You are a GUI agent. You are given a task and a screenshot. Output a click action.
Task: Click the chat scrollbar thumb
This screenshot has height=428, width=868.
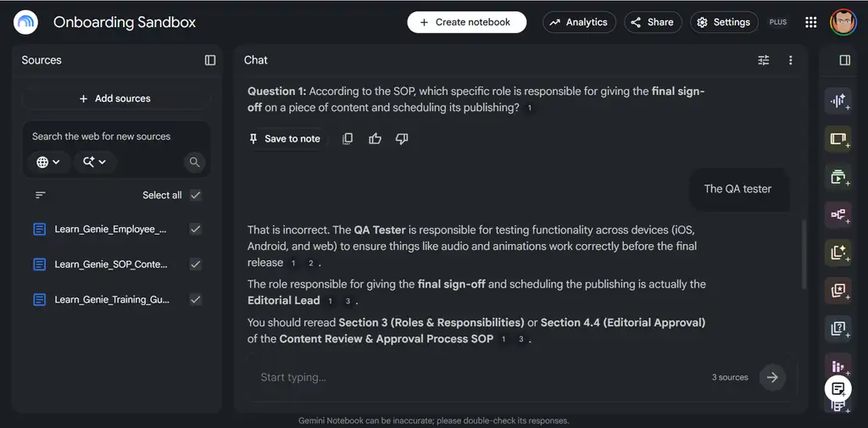point(804,255)
